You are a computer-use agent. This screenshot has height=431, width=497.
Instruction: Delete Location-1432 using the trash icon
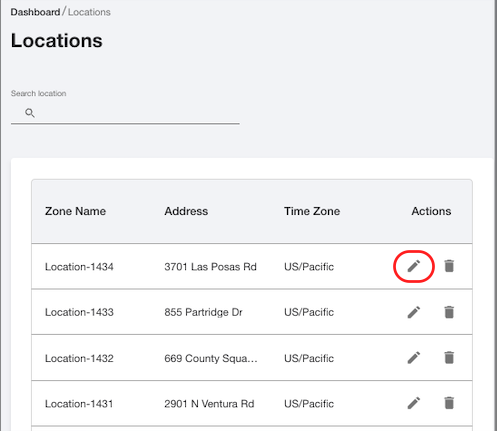[449, 357]
